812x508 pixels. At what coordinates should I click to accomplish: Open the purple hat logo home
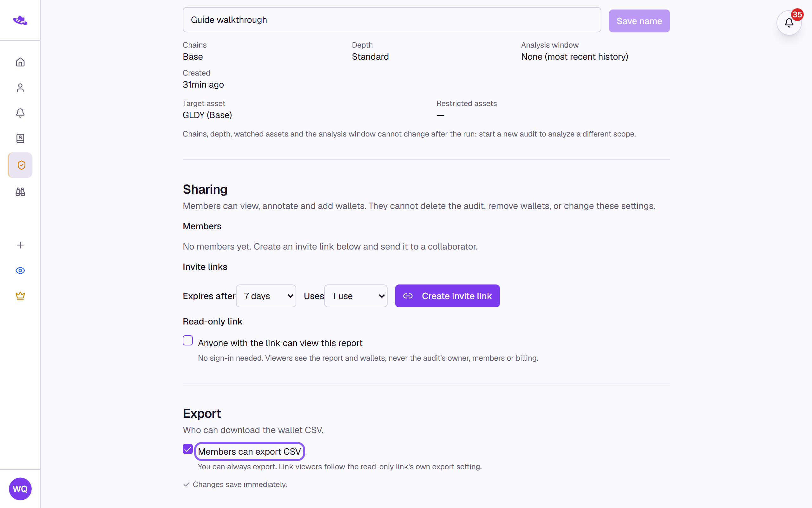(x=20, y=20)
